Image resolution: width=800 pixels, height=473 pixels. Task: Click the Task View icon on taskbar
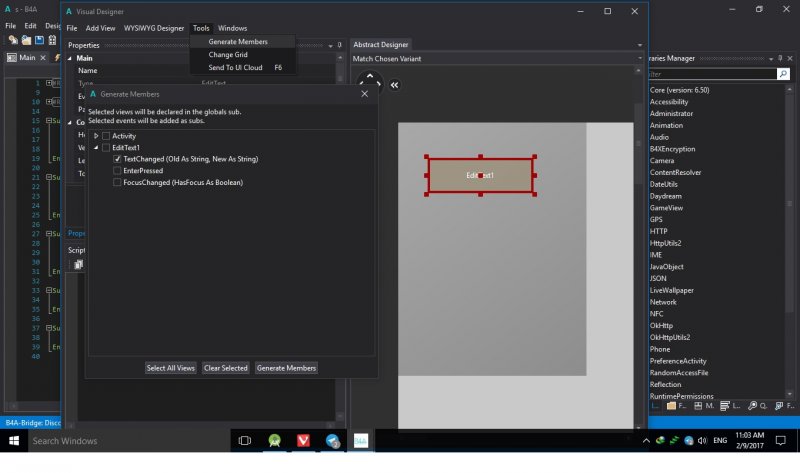click(245, 440)
